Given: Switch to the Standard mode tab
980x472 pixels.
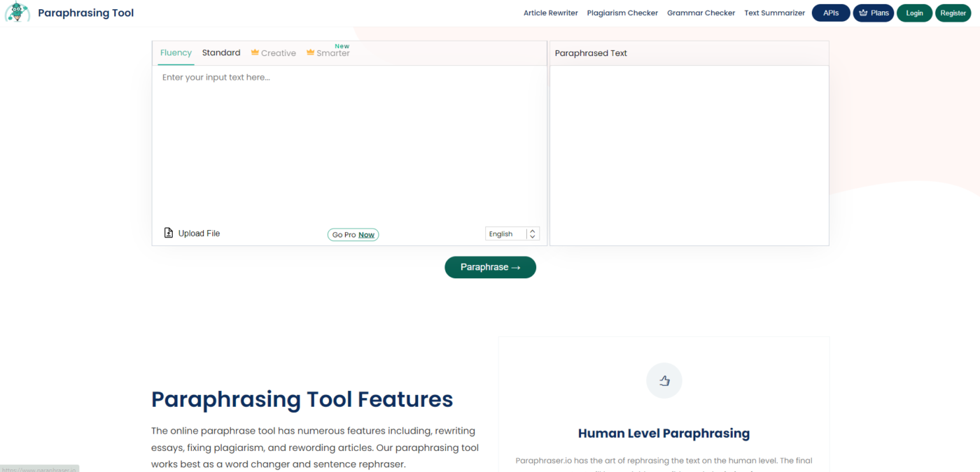Looking at the screenshot, I should [221, 52].
